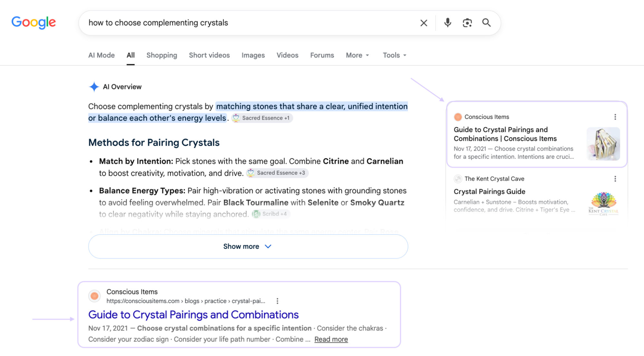
Task: Click the book thumbnail in Conscious Items card
Action: (x=603, y=144)
